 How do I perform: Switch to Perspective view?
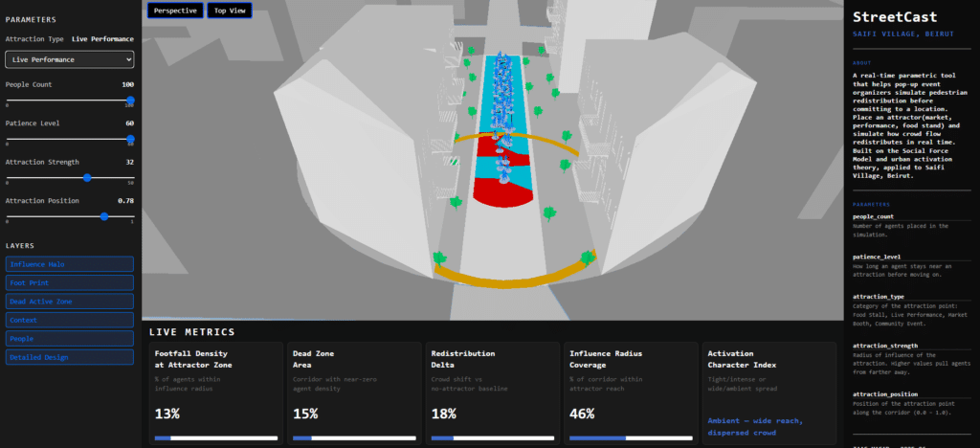click(175, 11)
